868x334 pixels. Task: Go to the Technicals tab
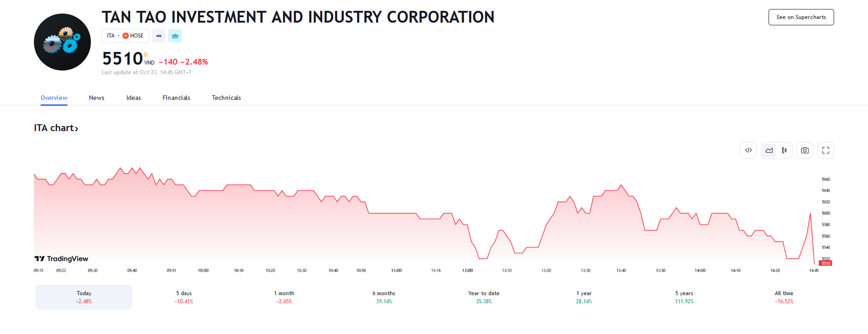226,98
